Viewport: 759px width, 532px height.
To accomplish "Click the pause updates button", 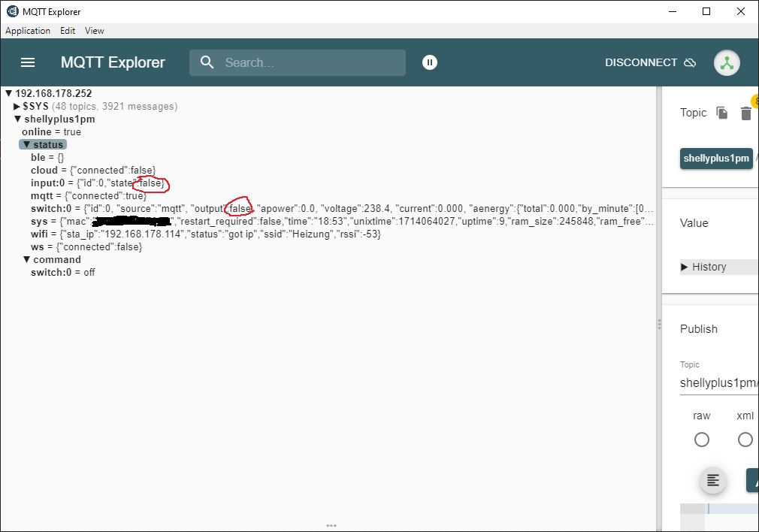I will pyautogui.click(x=429, y=62).
